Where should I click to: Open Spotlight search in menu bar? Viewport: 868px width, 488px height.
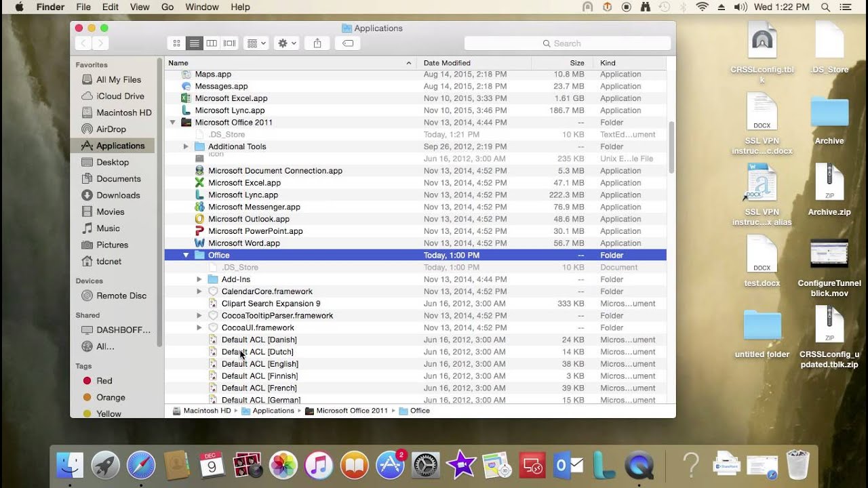point(825,7)
